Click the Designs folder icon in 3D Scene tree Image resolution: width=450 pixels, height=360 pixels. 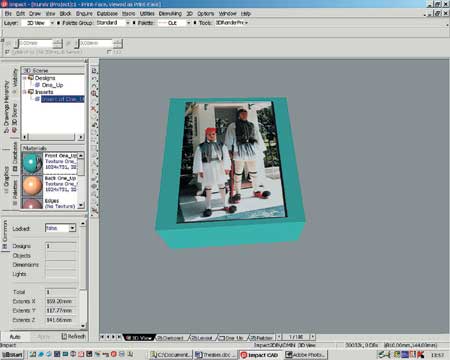31,78
